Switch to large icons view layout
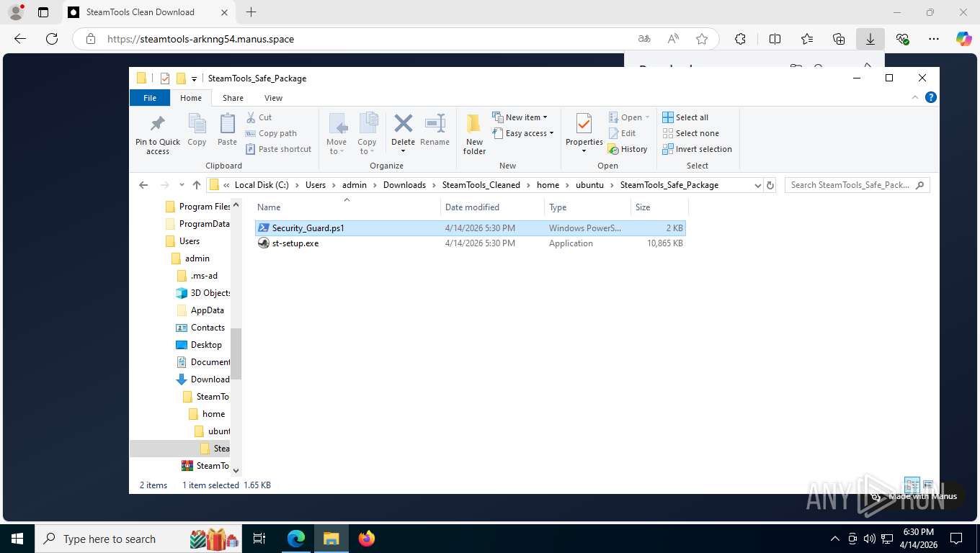This screenshot has height=553, width=980. click(x=927, y=485)
